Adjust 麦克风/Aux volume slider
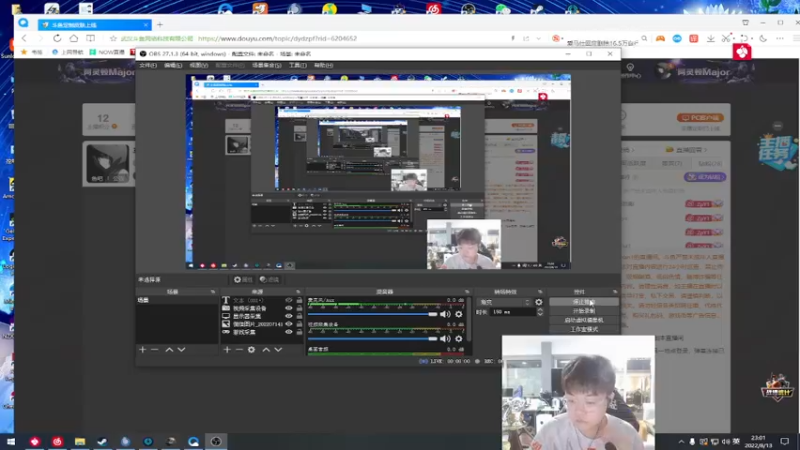Image resolution: width=800 pixels, height=450 pixels. point(372,314)
